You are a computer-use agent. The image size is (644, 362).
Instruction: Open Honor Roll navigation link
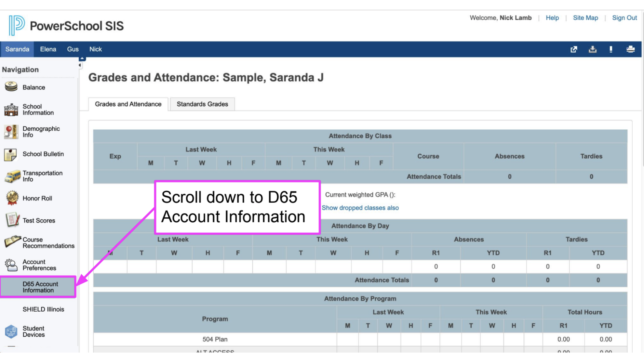[37, 198]
